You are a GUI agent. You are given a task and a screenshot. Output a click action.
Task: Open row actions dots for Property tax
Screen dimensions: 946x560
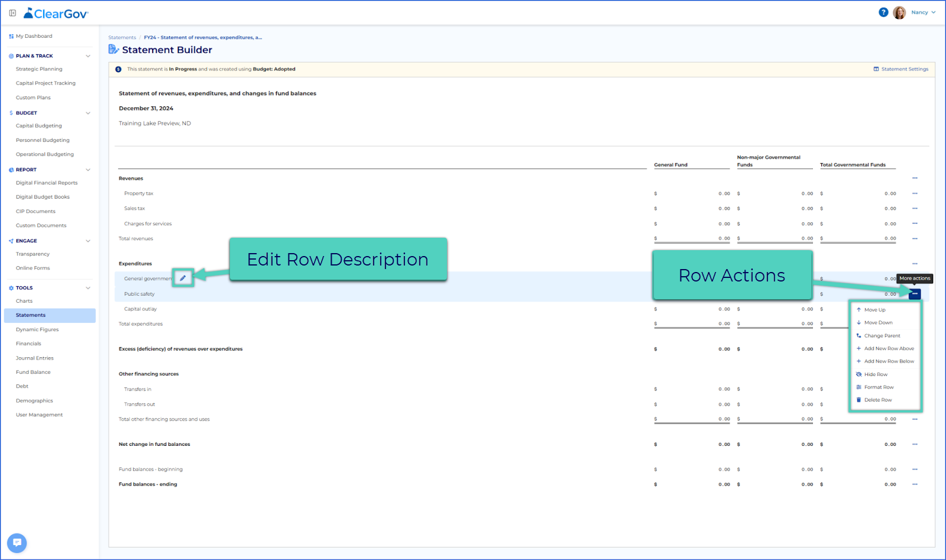pyautogui.click(x=915, y=193)
